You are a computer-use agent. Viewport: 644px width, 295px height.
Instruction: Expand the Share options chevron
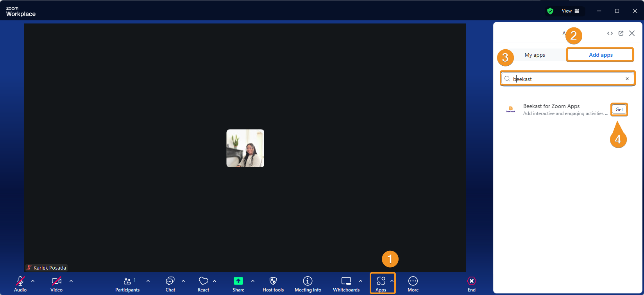(253, 281)
